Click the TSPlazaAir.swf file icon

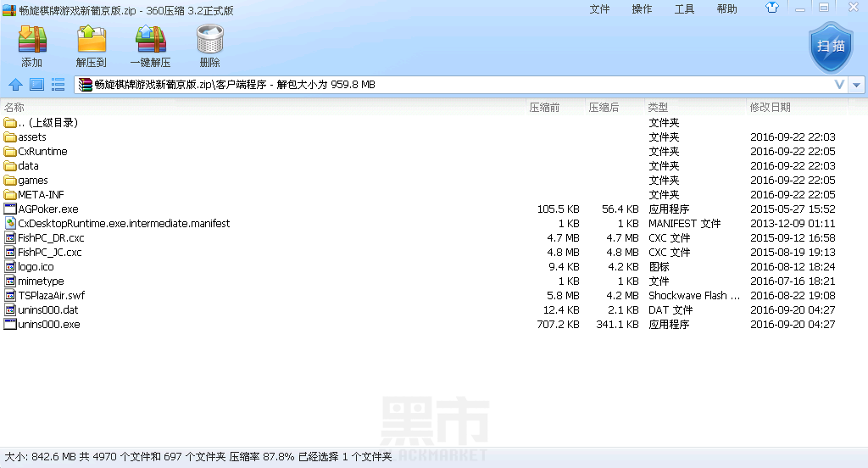10,295
